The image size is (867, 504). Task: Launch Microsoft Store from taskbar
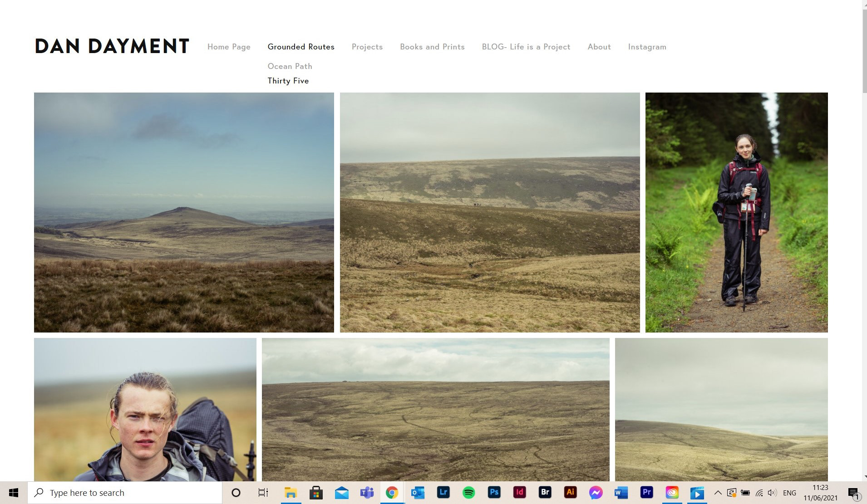pos(316,493)
